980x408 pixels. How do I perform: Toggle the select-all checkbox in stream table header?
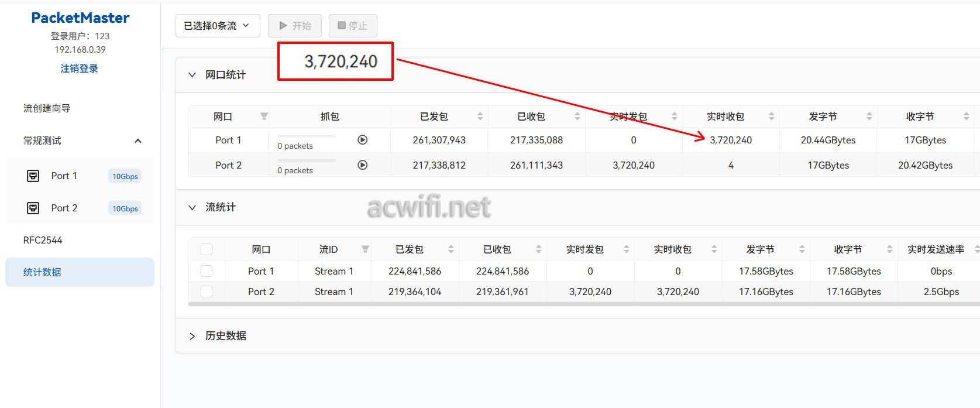(207, 249)
